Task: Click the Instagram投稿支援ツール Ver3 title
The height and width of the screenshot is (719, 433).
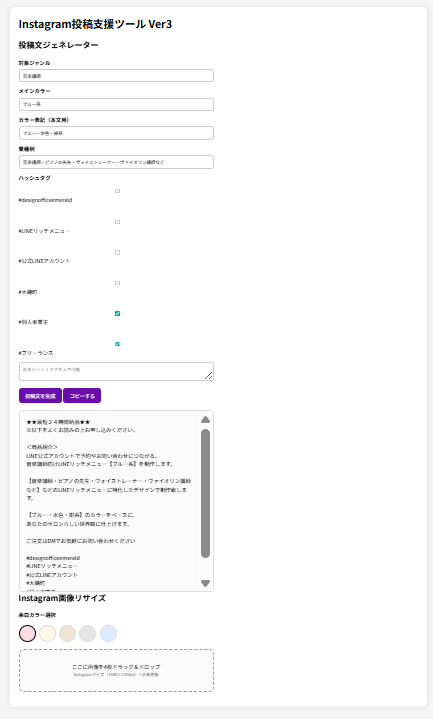Action: click(x=95, y=24)
